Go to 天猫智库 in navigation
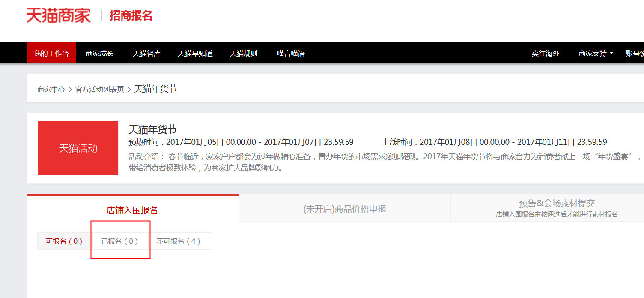Viewport: 644px width, 298px height. [x=147, y=54]
